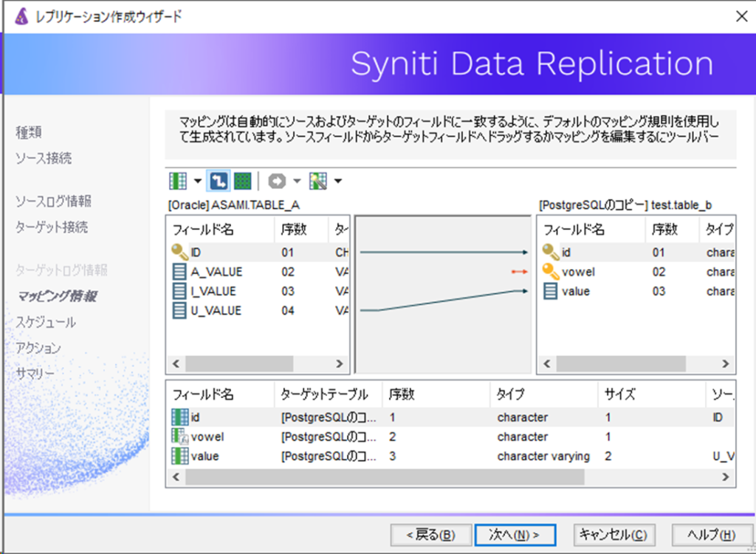Open dropdown arrow beside first toolbar icon
The height and width of the screenshot is (554, 756).
(x=197, y=182)
